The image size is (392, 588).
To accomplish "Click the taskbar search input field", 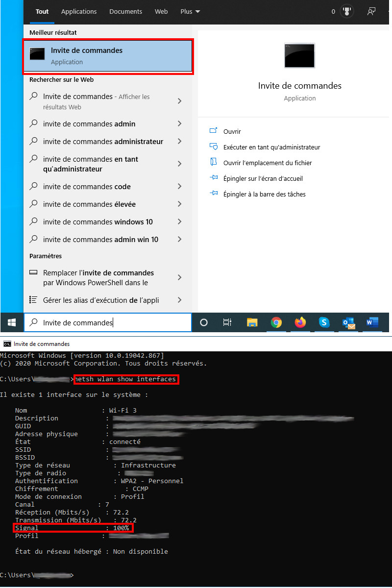I will pos(108,322).
